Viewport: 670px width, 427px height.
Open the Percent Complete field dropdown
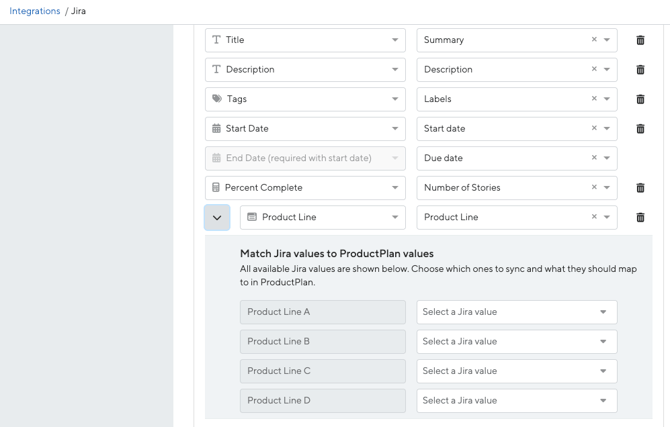[305, 188]
